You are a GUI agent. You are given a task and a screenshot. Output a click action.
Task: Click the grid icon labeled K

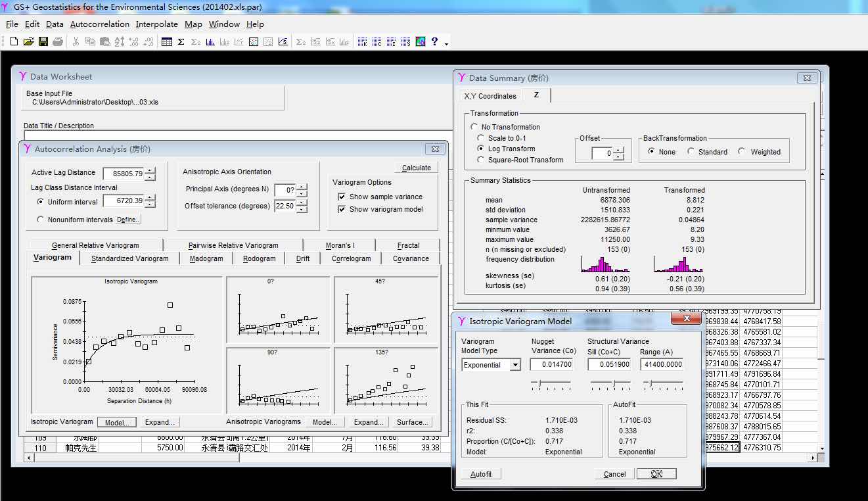click(363, 41)
